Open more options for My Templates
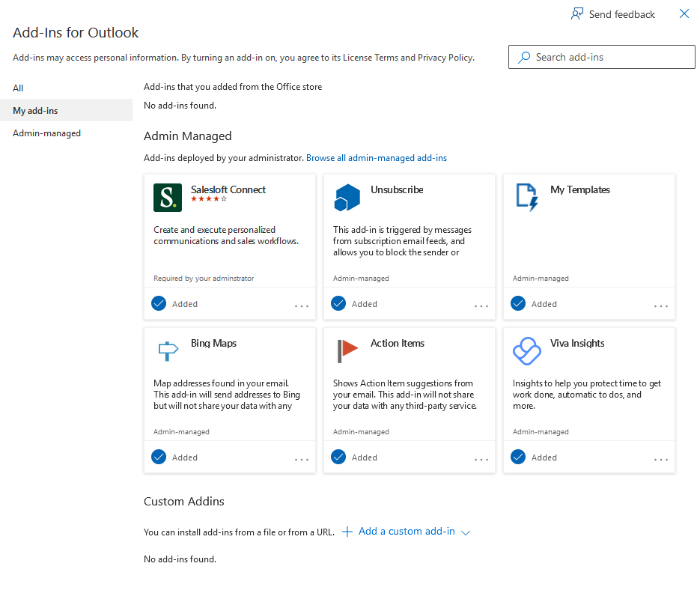Image resolution: width=700 pixels, height=608 pixels. pos(661,305)
